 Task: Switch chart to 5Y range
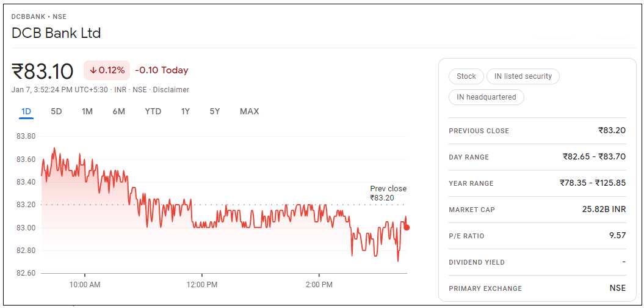click(215, 111)
